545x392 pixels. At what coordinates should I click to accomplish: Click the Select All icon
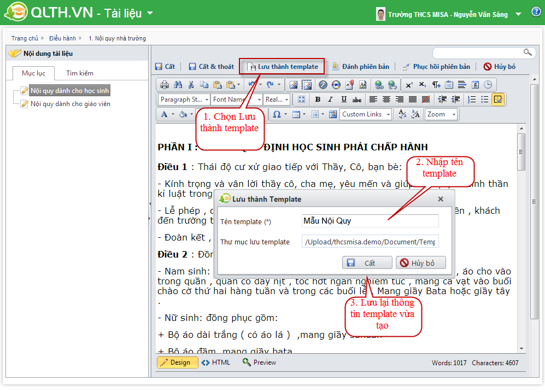tap(302, 100)
